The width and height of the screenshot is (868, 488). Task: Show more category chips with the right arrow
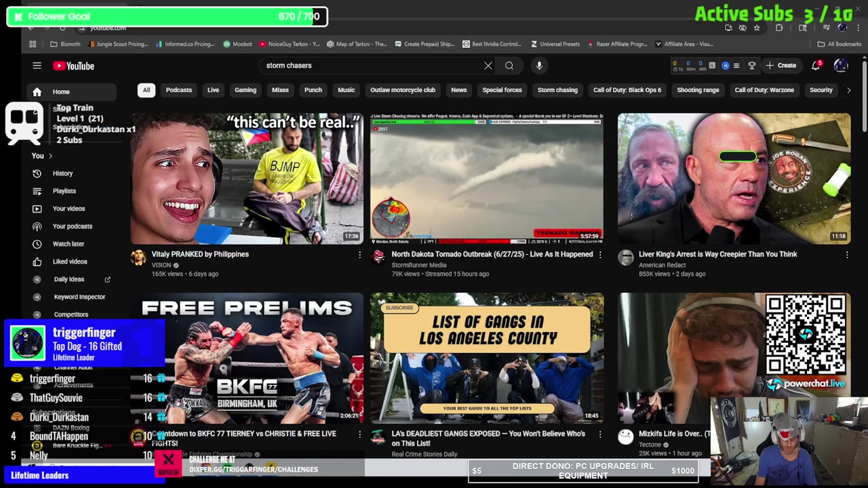click(x=848, y=90)
